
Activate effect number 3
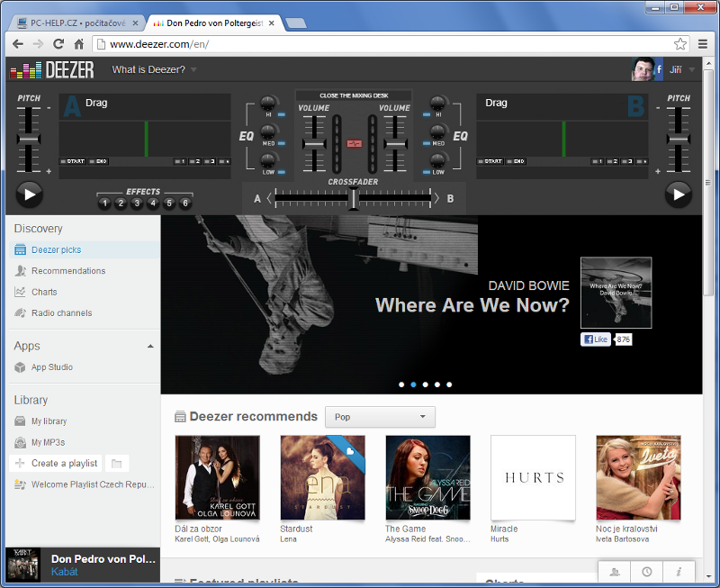137,204
